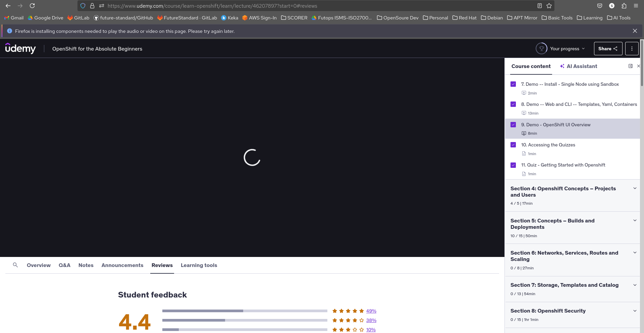Viewport: 644px width, 333px height.
Task: Open the Your progress dropdown
Action: (x=560, y=49)
